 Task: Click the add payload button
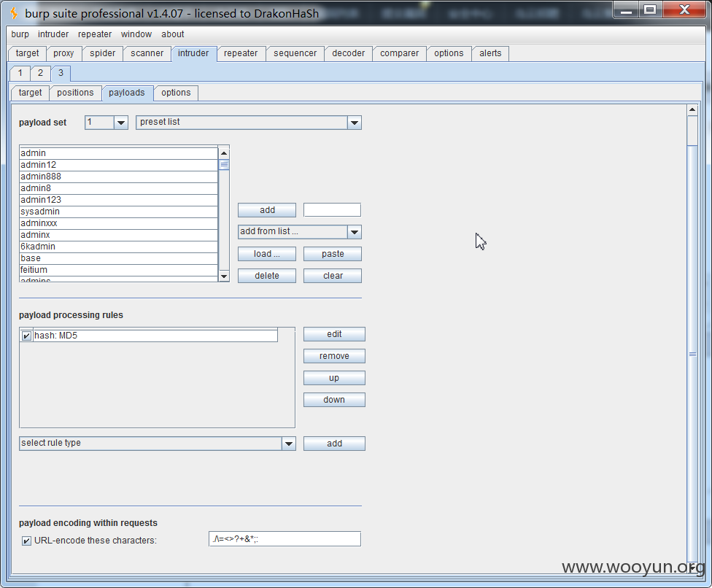coord(267,210)
